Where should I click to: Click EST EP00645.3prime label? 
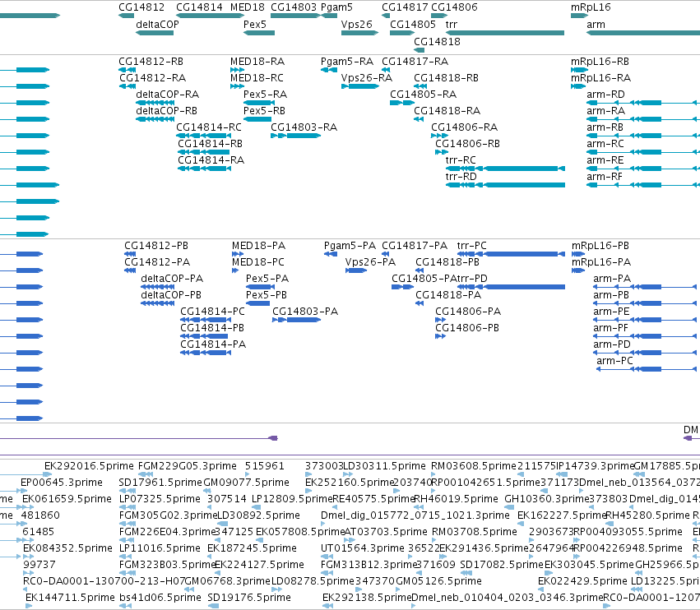(62, 483)
